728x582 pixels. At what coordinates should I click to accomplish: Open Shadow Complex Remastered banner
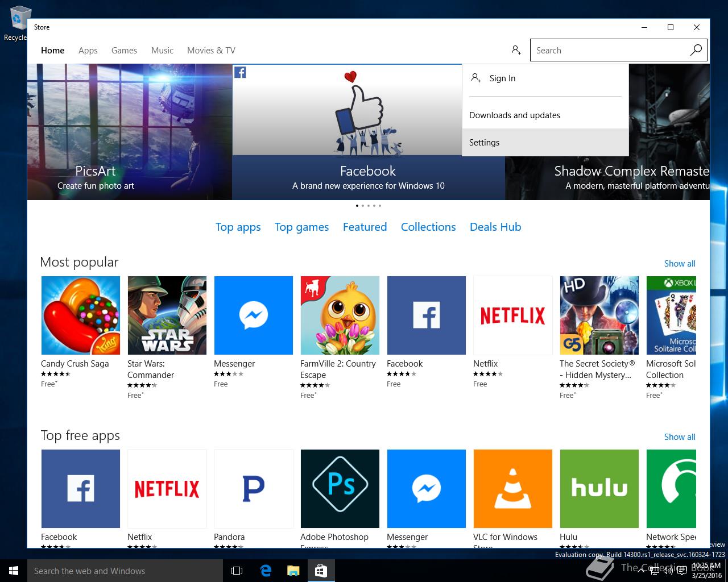coord(607,178)
